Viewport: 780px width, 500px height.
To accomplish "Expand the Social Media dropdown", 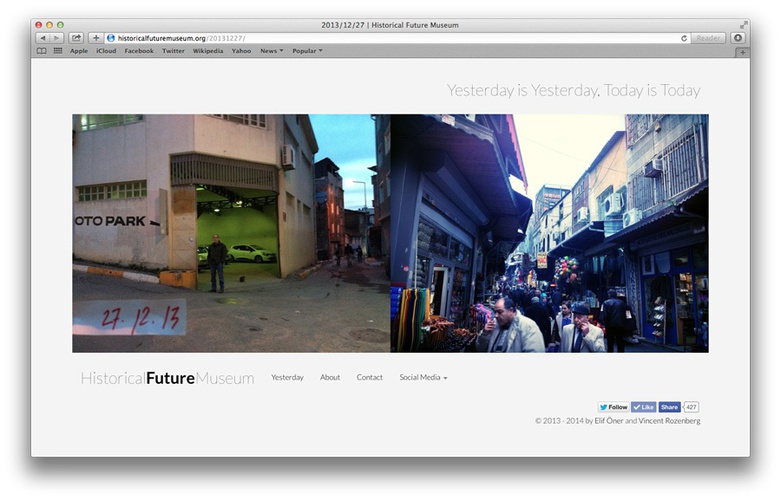I will pos(423,378).
